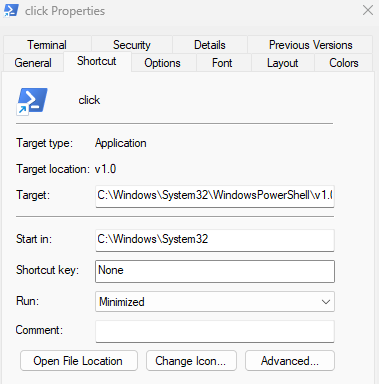Select the Font tab
The height and width of the screenshot is (384, 379).
tap(222, 63)
